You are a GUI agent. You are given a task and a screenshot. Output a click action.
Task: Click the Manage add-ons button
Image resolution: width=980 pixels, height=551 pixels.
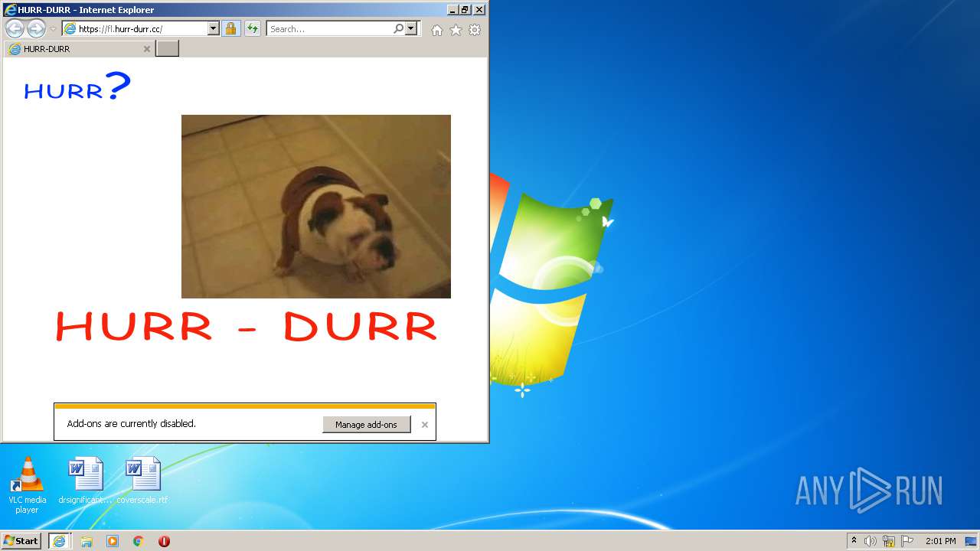(x=367, y=425)
